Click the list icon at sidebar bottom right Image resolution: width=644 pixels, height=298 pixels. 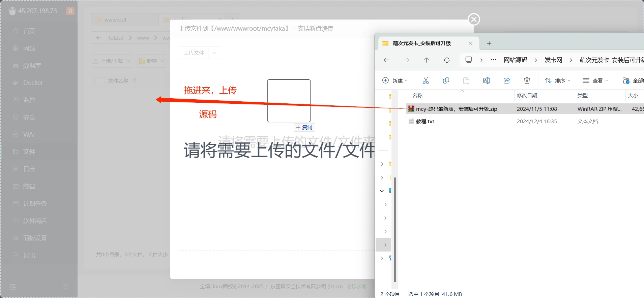coord(65,287)
